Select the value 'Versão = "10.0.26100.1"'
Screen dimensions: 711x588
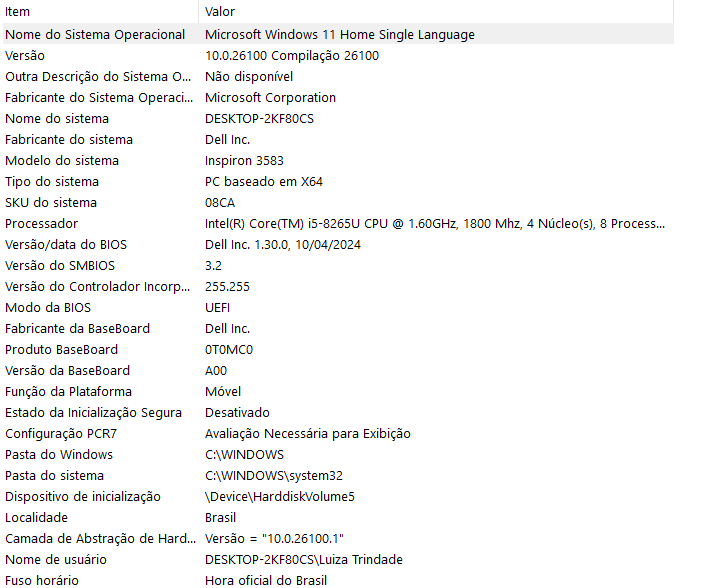pyautogui.click(x=274, y=539)
